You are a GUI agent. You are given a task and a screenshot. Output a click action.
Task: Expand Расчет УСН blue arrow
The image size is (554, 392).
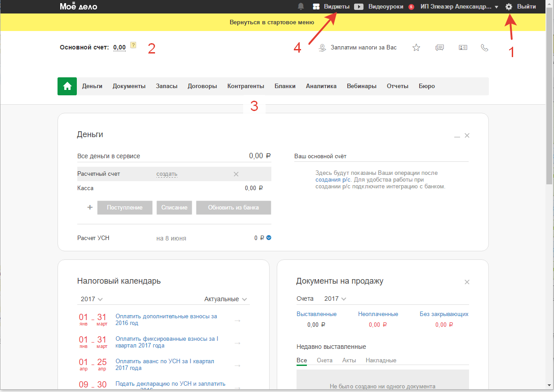(269, 238)
